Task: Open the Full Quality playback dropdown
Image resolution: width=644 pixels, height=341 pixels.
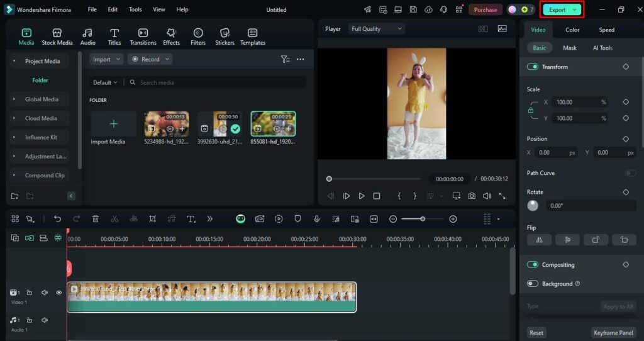Action: coord(377,29)
